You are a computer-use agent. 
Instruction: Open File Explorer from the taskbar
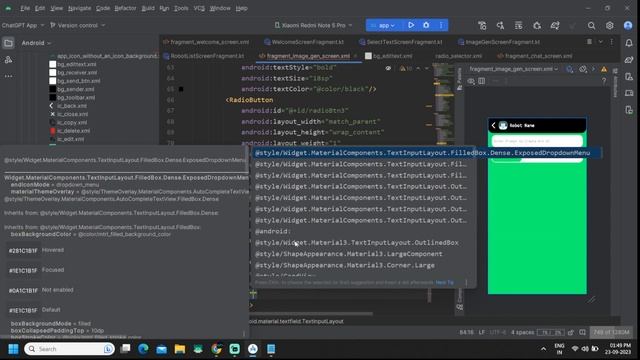click(180, 349)
